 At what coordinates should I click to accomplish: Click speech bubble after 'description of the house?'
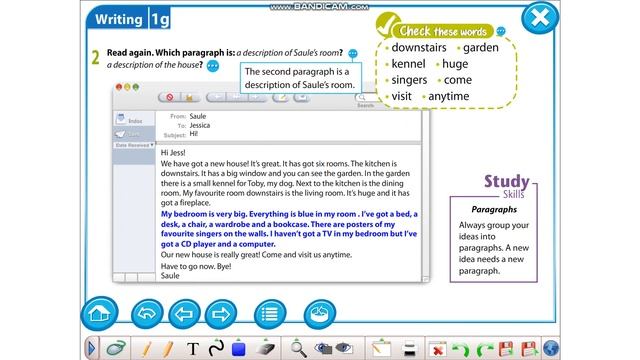click(213, 66)
